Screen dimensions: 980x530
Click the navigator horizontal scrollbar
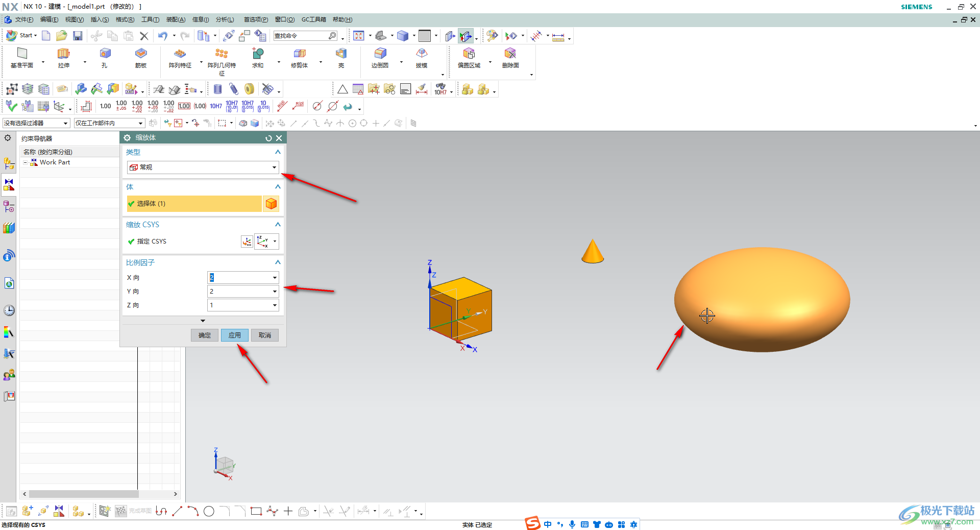(x=84, y=494)
